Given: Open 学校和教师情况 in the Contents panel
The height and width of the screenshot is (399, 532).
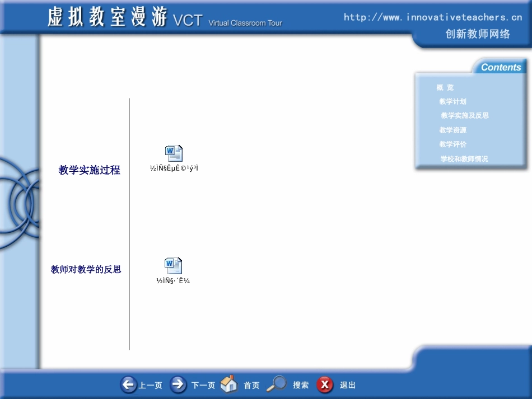Looking at the screenshot, I should [464, 159].
